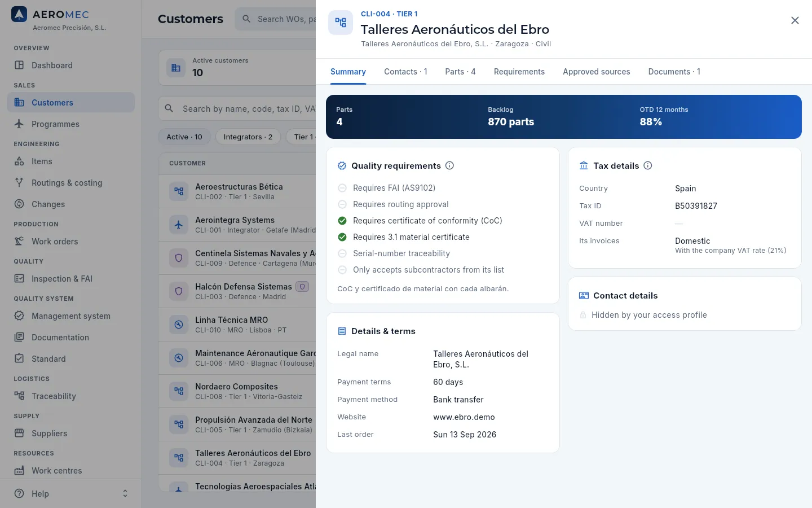
Task: Click the Traceability icon in sidebar
Action: coord(19,396)
